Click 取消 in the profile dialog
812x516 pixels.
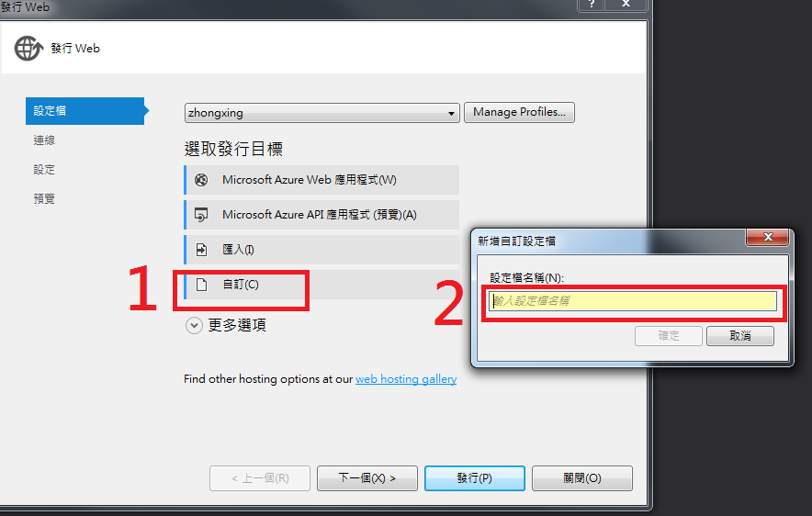tap(740, 336)
